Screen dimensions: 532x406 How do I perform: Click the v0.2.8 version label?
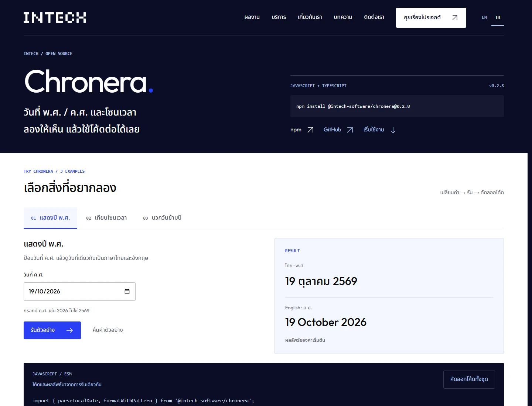[497, 86]
